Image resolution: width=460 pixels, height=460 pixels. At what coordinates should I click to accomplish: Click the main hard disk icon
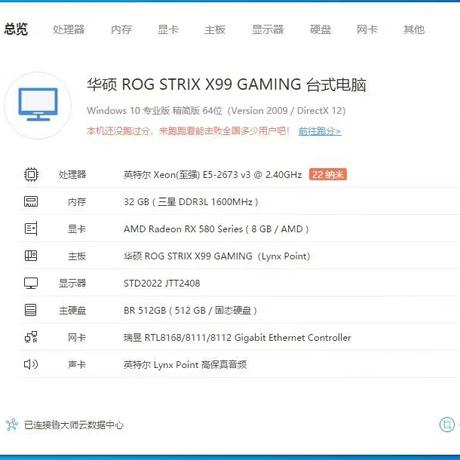(31, 310)
